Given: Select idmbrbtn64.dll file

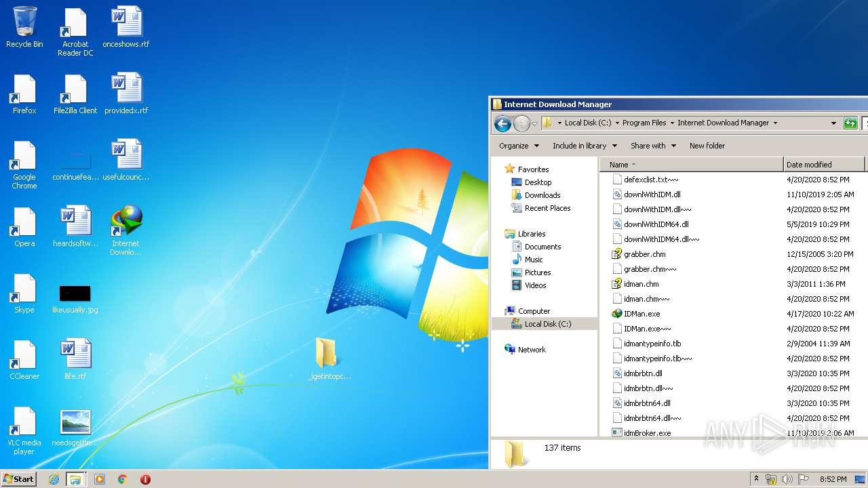Looking at the screenshot, I should tap(647, 403).
